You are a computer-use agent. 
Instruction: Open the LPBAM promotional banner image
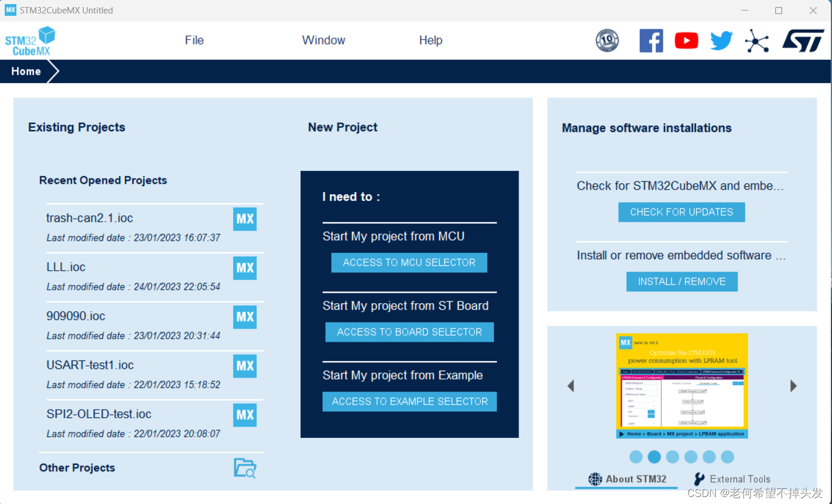[x=682, y=386]
